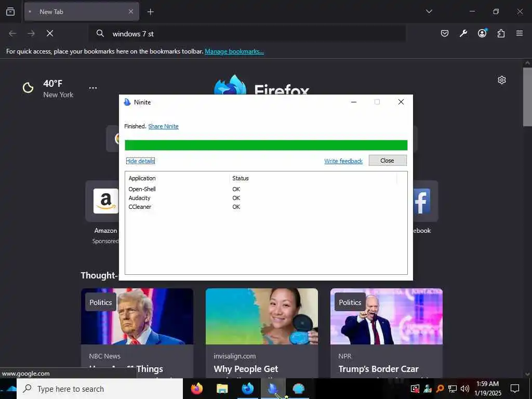
Task: Go forward with the forward arrow
Action: coord(31,33)
